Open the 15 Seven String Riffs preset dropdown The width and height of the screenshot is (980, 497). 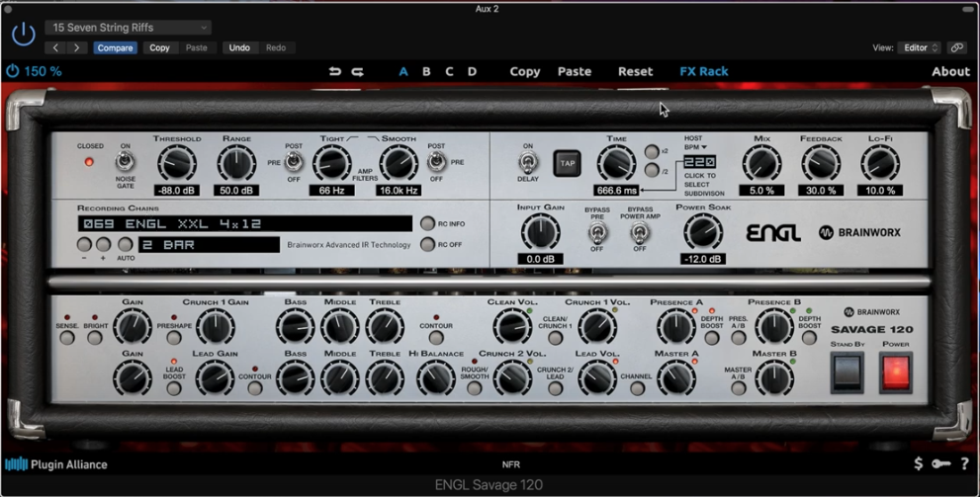[129, 28]
